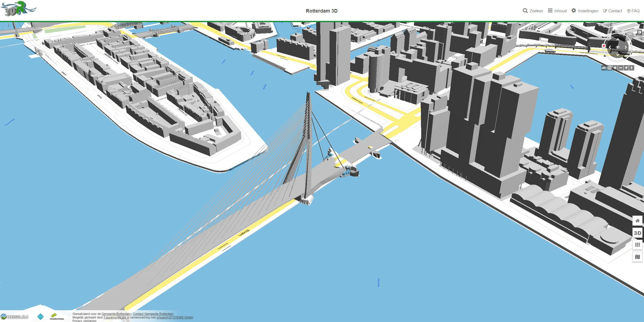Click the red N north compass marker
This screenshot has height=322, width=644.
tap(604, 46)
